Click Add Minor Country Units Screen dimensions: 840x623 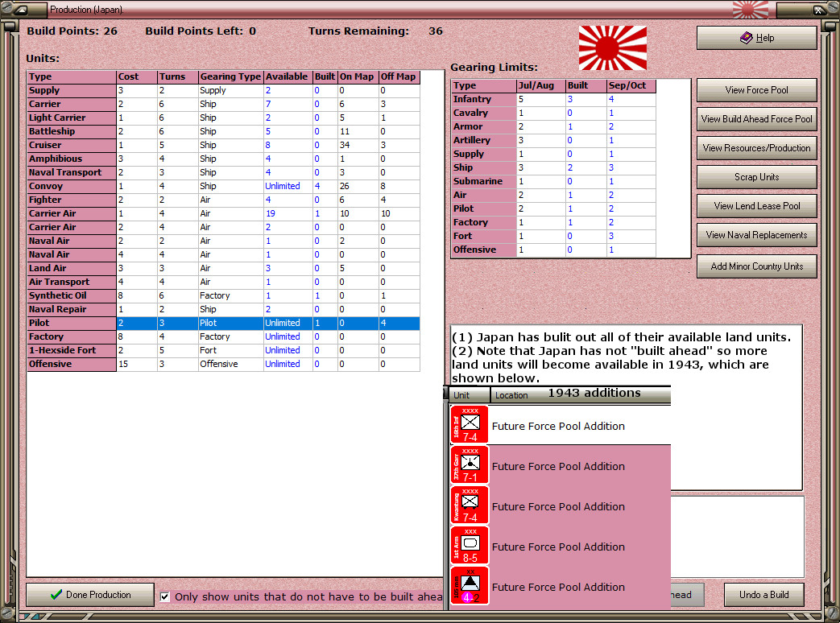coord(756,266)
